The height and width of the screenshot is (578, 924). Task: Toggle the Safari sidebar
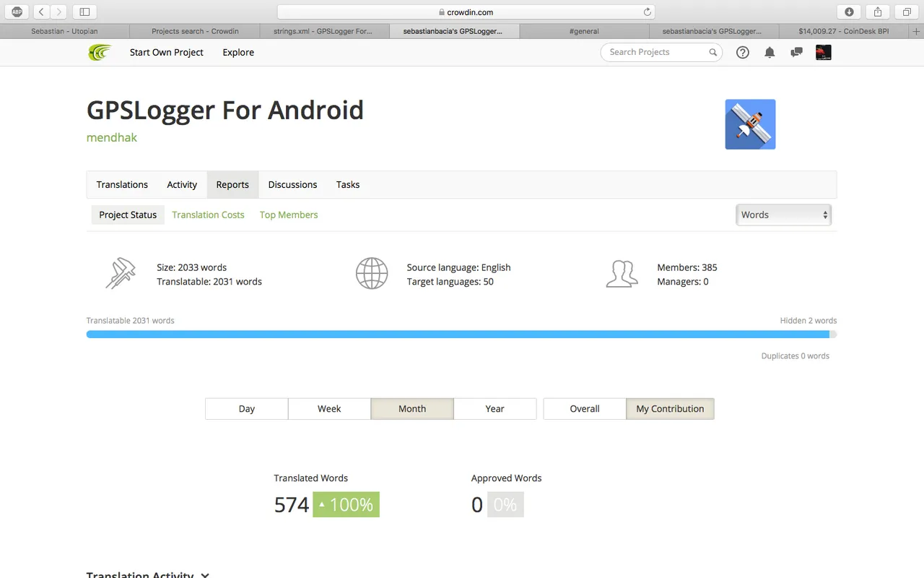(x=84, y=12)
